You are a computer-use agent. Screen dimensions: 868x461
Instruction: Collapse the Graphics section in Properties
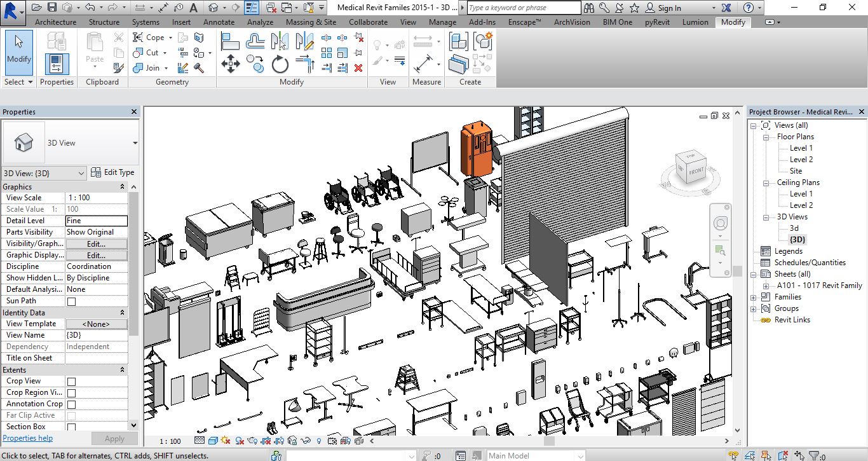point(122,187)
